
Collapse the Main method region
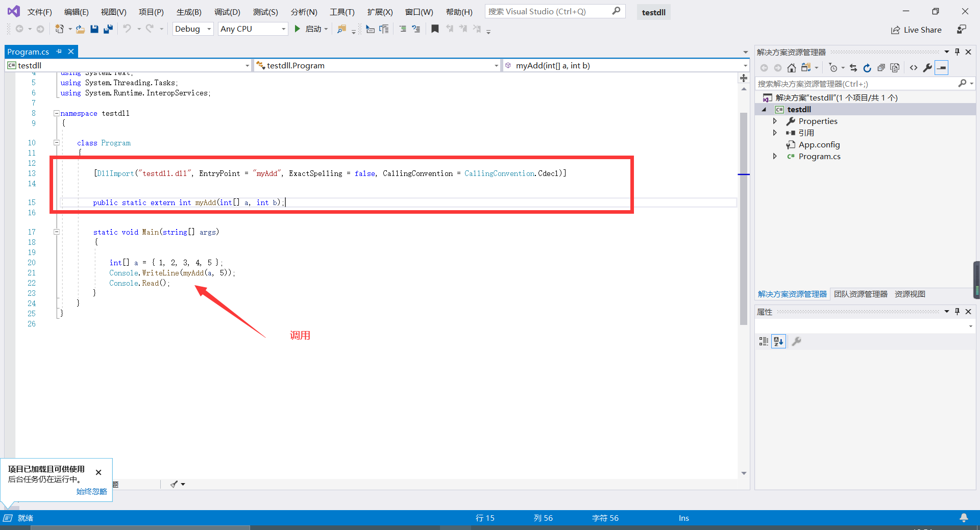point(57,232)
